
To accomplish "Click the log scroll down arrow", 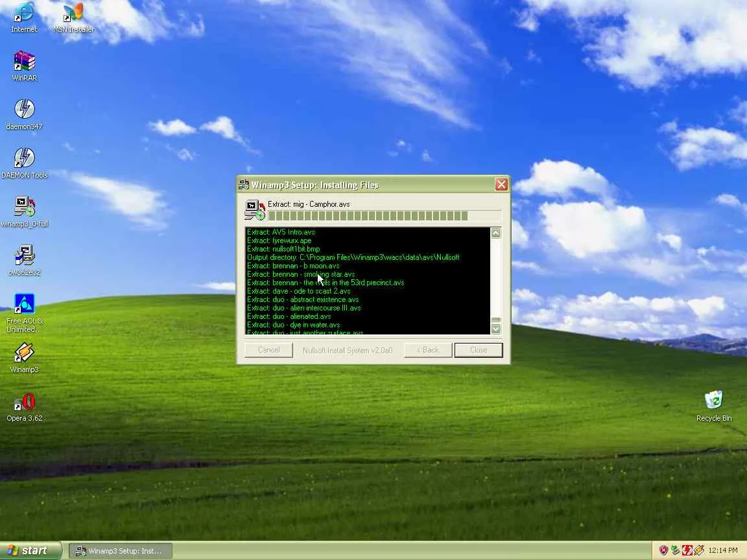I will click(x=496, y=329).
